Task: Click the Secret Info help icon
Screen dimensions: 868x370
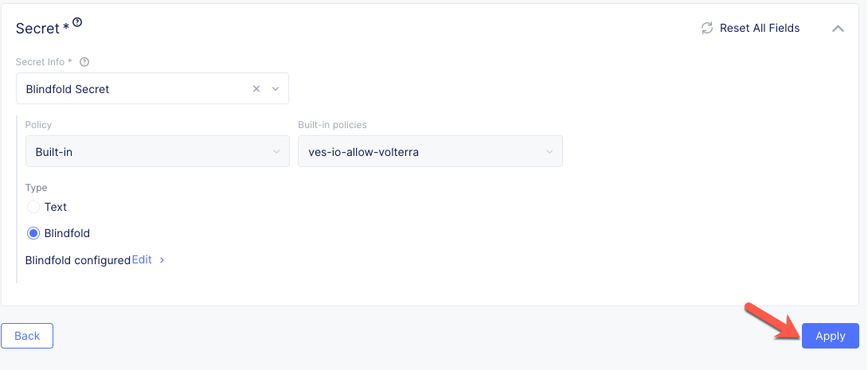Action: click(x=84, y=62)
